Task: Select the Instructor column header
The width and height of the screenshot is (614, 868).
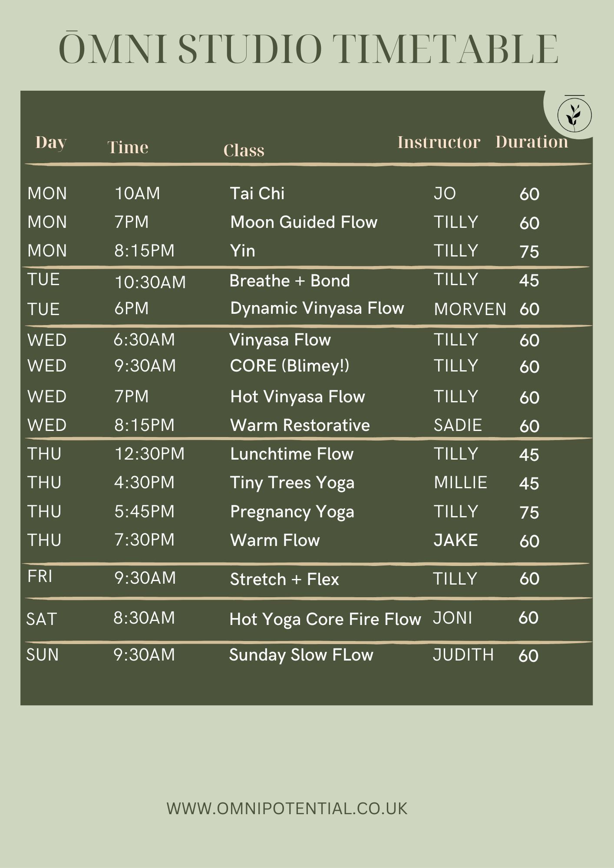Action: click(x=439, y=142)
